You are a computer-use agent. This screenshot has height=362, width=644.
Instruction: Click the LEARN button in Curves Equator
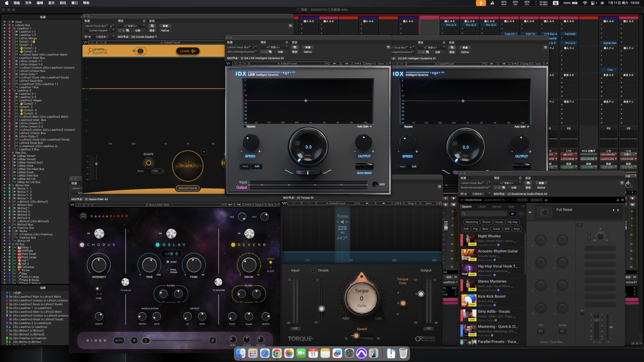pyautogui.click(x=188, y=51)
